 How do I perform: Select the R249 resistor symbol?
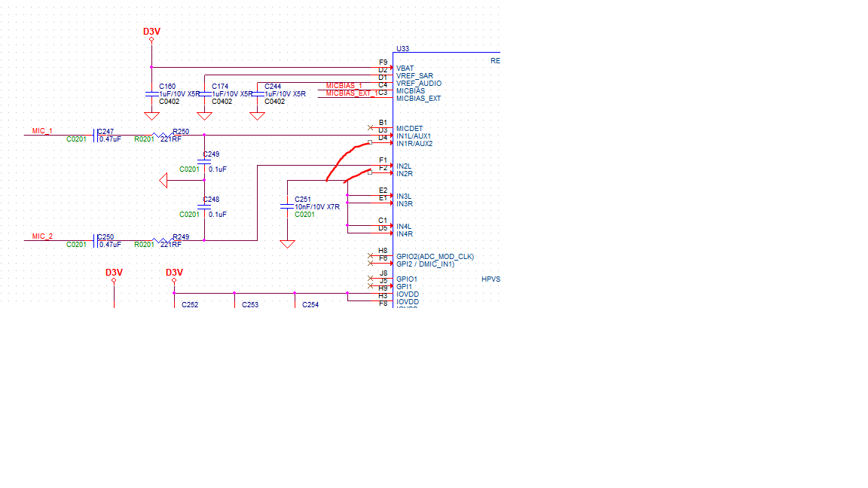tap(162, 241)
